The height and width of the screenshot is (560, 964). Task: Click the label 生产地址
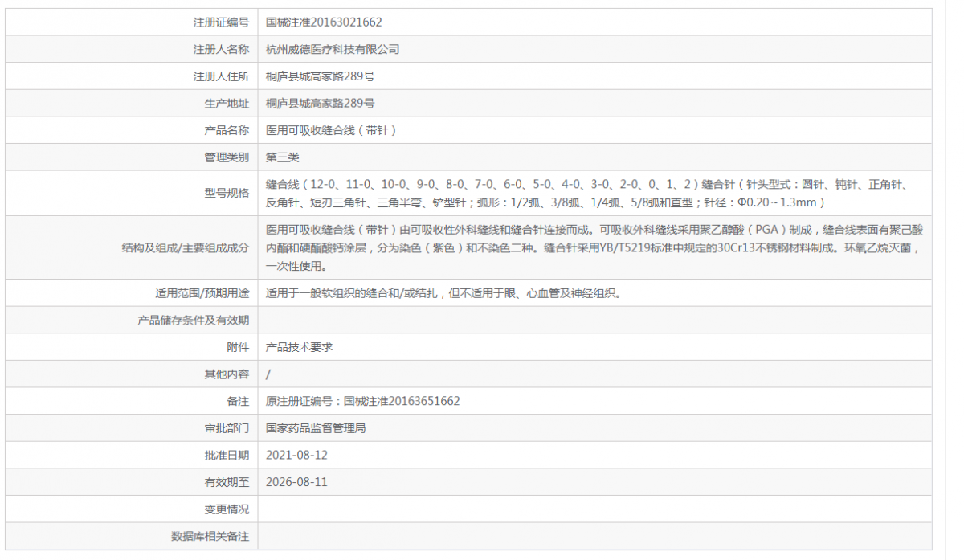click(x=227, y=104)
